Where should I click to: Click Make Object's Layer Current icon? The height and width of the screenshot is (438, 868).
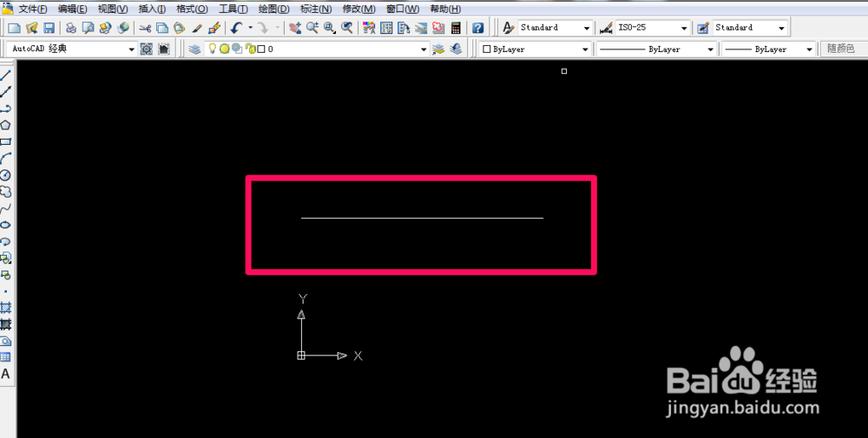tap(438, 49)
